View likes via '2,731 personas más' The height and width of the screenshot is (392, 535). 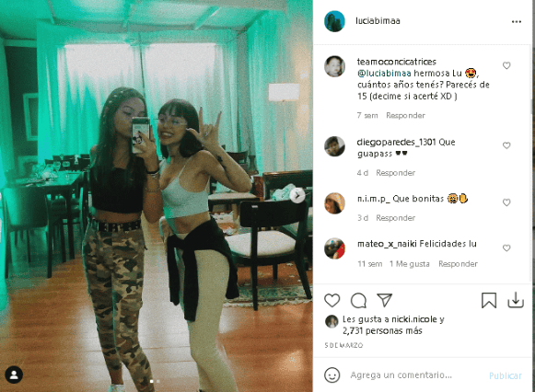click(x=382, y=330)
